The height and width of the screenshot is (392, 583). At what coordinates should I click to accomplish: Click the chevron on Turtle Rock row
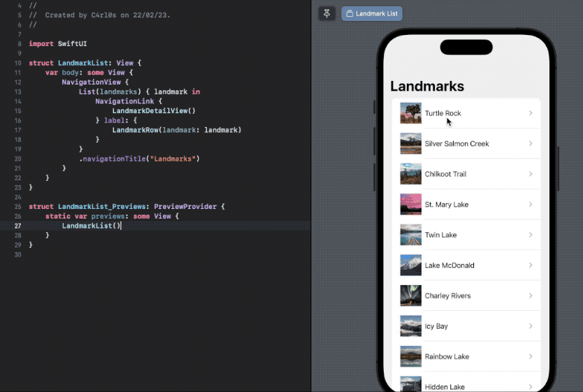pos(531,113)
